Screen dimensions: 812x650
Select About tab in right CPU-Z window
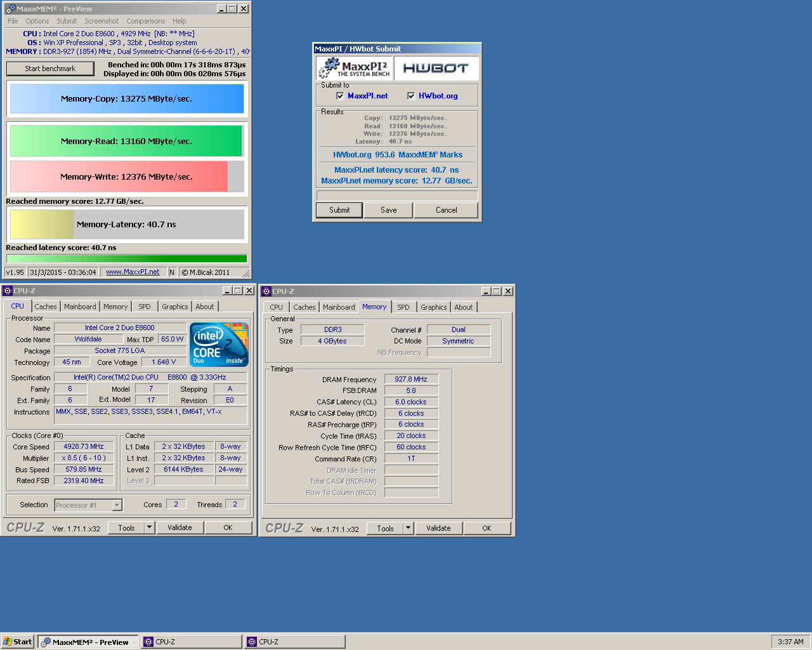coord(464,307)
